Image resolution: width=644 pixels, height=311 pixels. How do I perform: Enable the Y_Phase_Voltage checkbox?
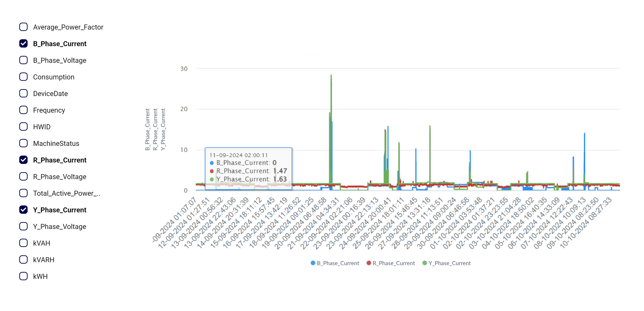23,226
